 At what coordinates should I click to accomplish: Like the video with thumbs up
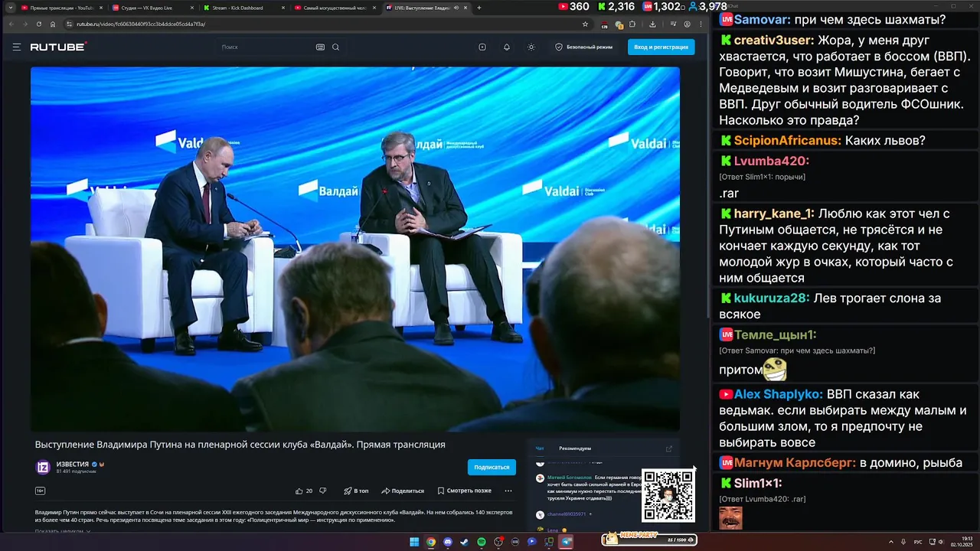click(299, 491)
